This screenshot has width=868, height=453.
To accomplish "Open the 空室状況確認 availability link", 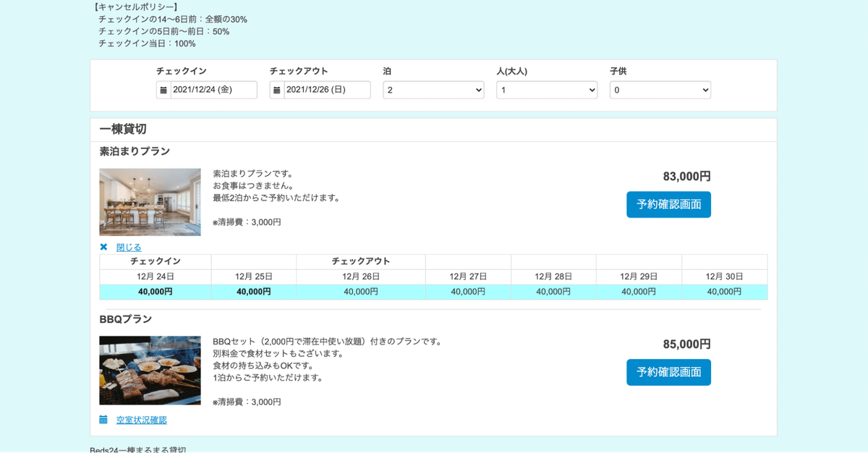I will pyautogui.click(x=142, y=420).
